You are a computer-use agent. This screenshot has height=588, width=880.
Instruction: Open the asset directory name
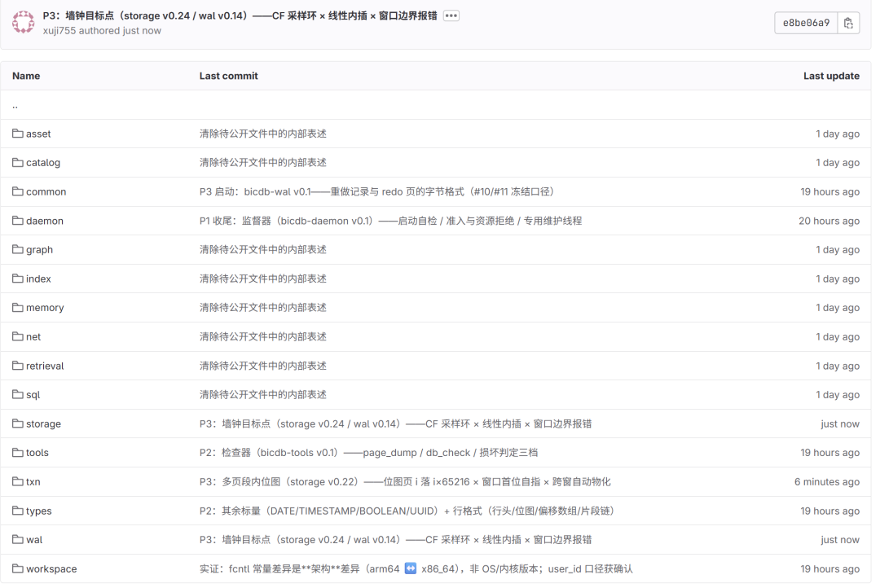point(38,134)
